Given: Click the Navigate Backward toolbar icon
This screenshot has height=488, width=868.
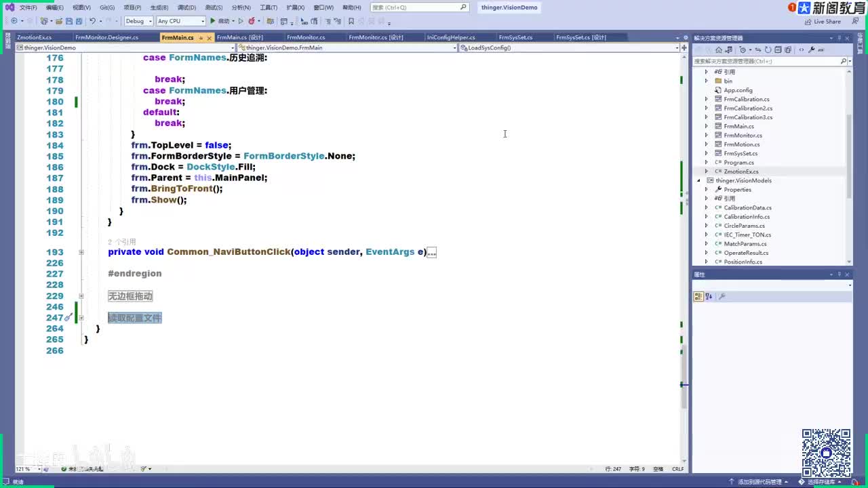Looking at the screenshot, I should pos(14,21).
